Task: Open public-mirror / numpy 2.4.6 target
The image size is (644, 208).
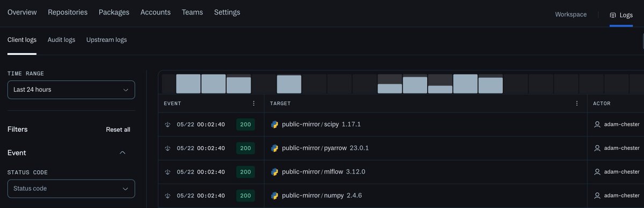Action: click(x=322, y=196)
